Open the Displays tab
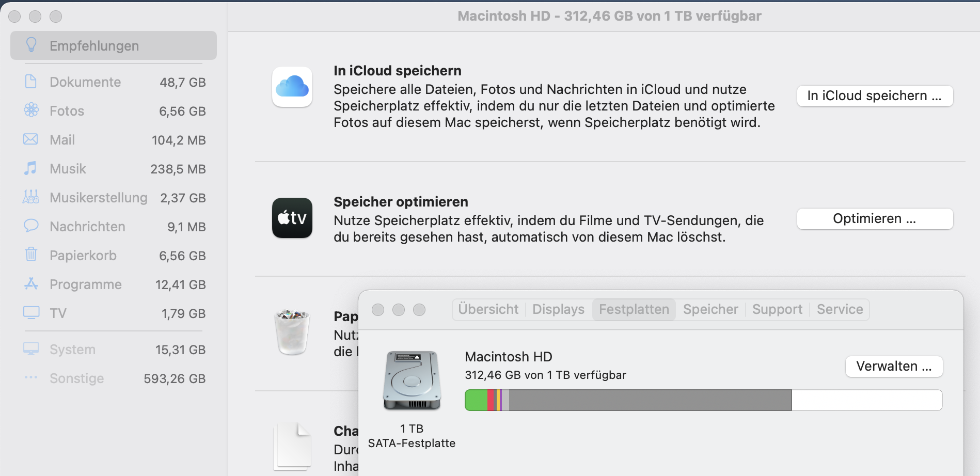 click(x=558, y=309)
